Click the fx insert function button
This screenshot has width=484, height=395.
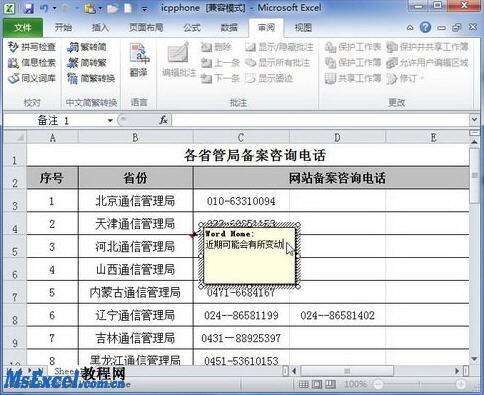163,120
